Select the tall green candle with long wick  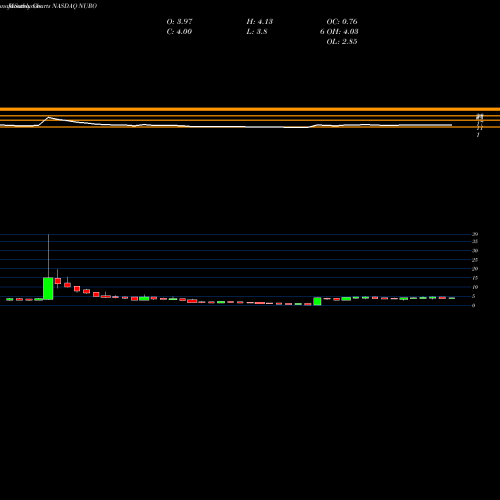pyautogui.click(x=48, y=288)
